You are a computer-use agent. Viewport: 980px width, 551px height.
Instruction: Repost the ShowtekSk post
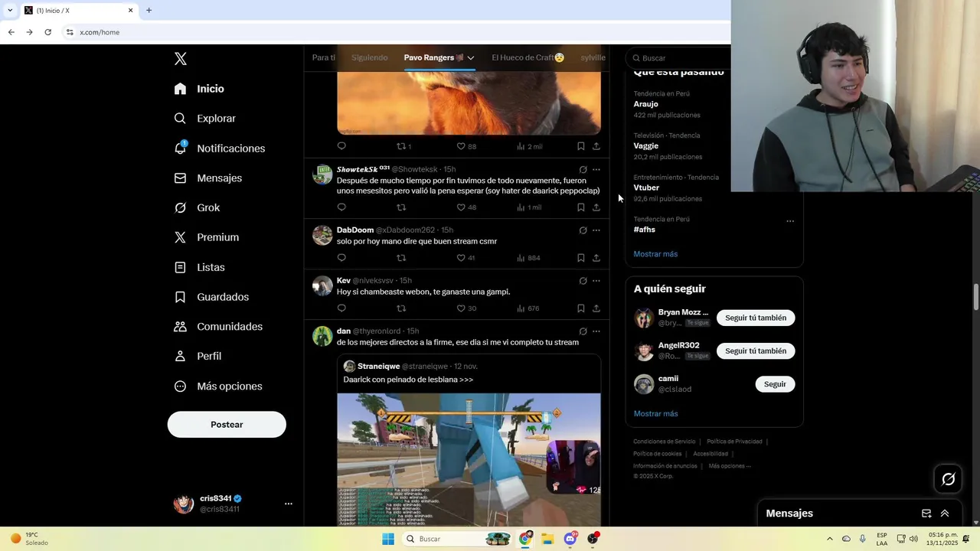[x=401, y=207]
